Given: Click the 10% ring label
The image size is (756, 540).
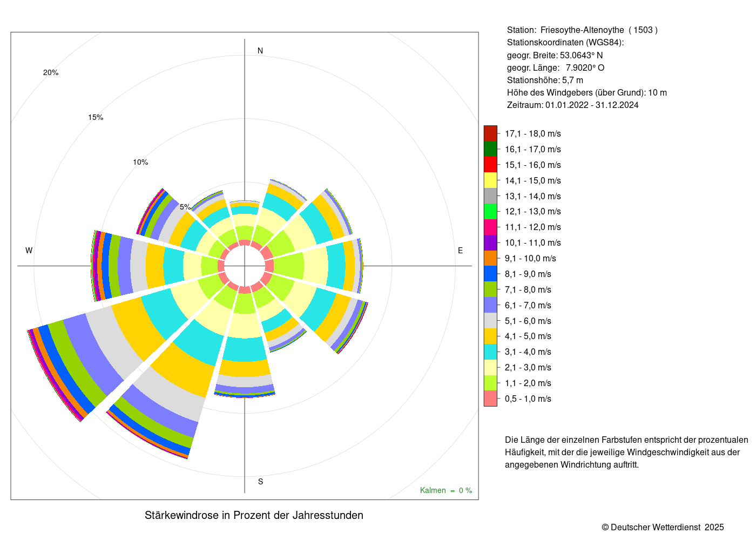Looking at the screenshot, I should [x=140, y=162].
